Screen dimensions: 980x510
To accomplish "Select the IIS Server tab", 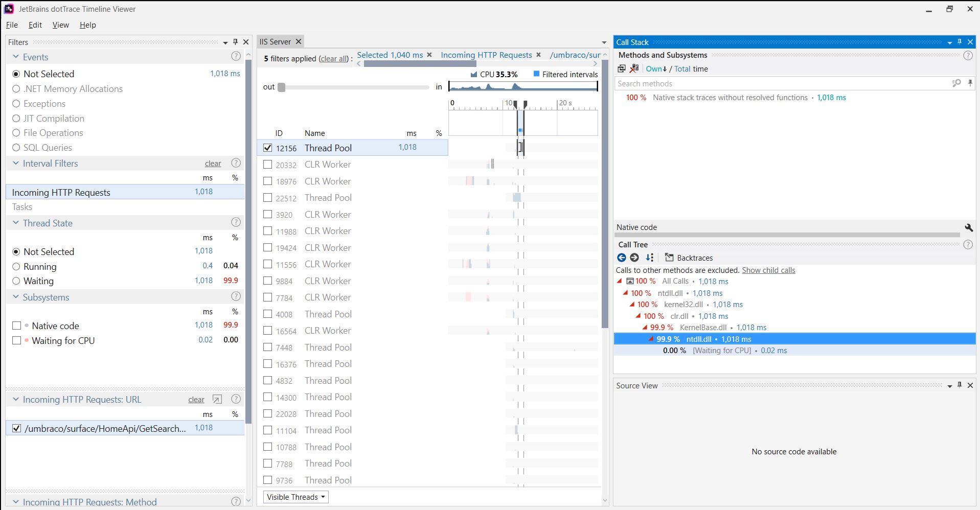I will click(x=275, y=42).
